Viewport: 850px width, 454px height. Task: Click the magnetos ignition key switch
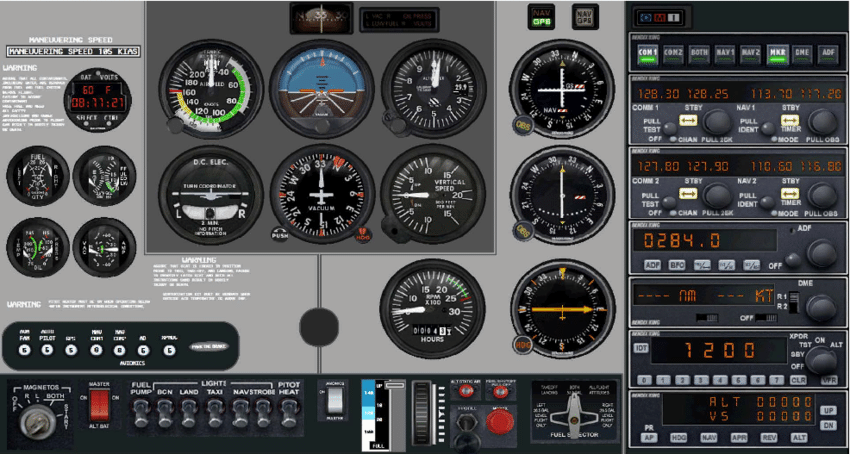[x=36, y=423]
